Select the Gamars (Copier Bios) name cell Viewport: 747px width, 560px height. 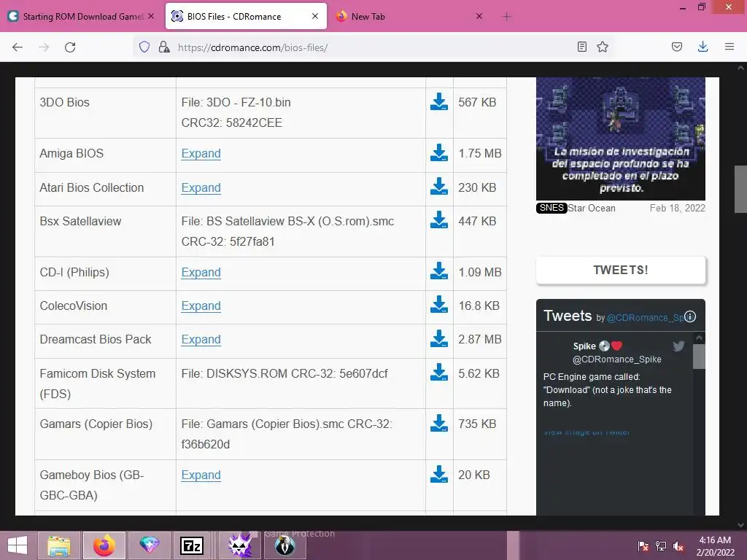[x=105, y=434]
